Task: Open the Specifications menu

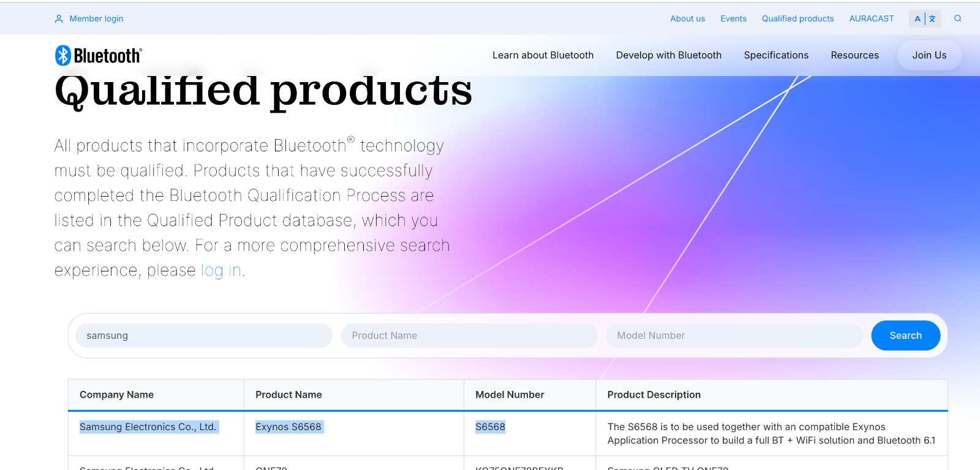Action: click(776, 55)
